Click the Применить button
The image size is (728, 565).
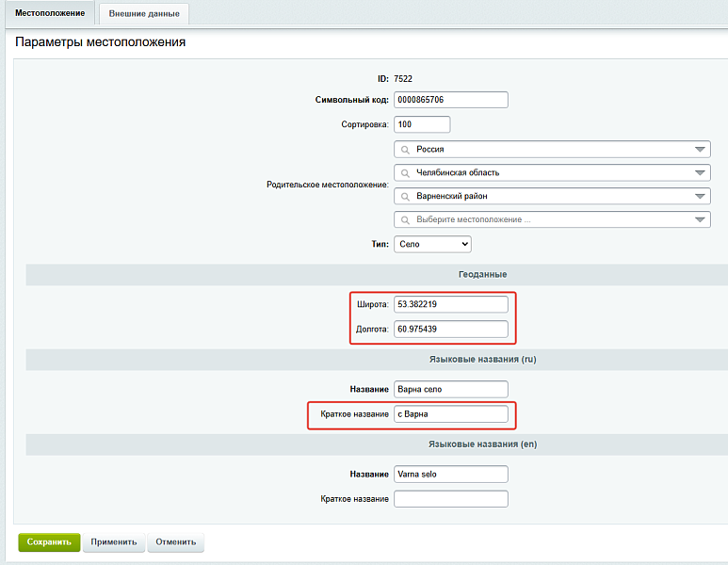113,542
